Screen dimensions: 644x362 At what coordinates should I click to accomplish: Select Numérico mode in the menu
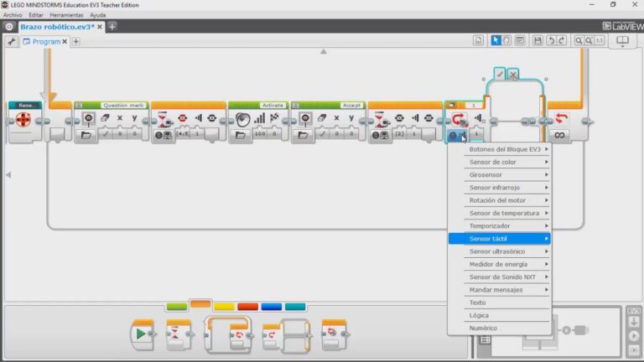point(500,328)
